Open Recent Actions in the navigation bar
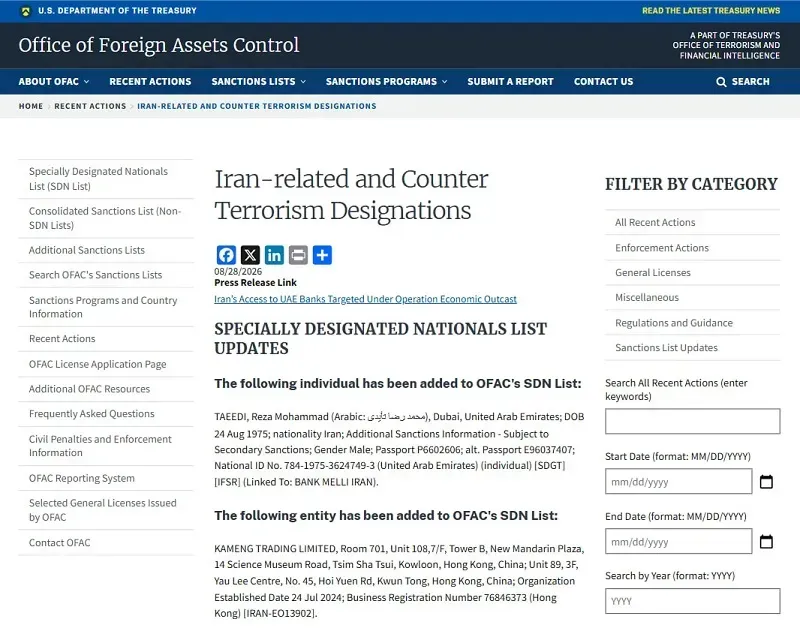800x628 pixels. point(150,82)
